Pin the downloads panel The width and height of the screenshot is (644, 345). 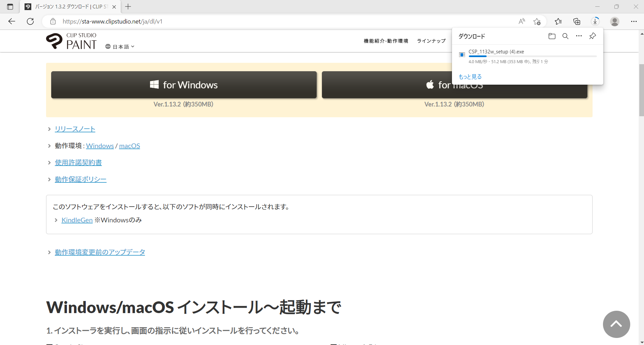click(593, 36)
